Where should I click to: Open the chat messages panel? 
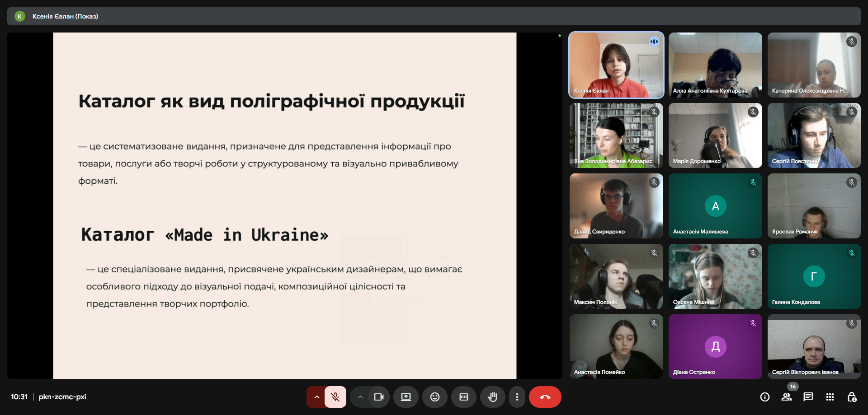coord(808,397)
